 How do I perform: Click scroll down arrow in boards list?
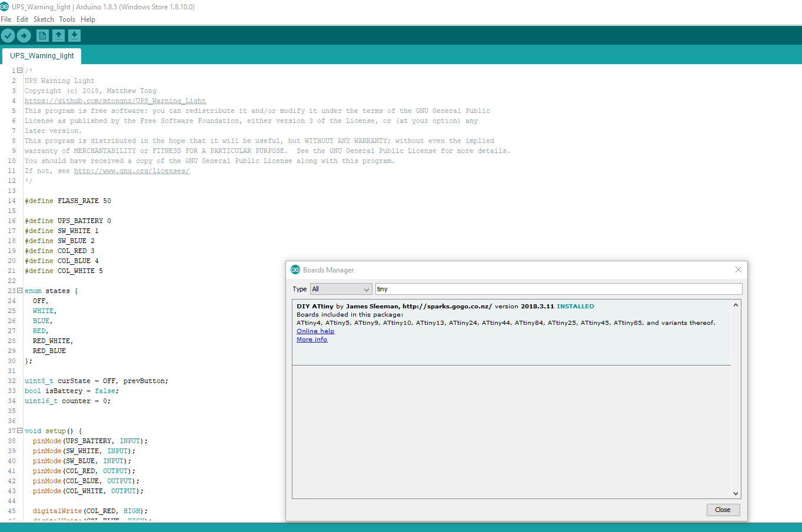[x=736, y=494]
